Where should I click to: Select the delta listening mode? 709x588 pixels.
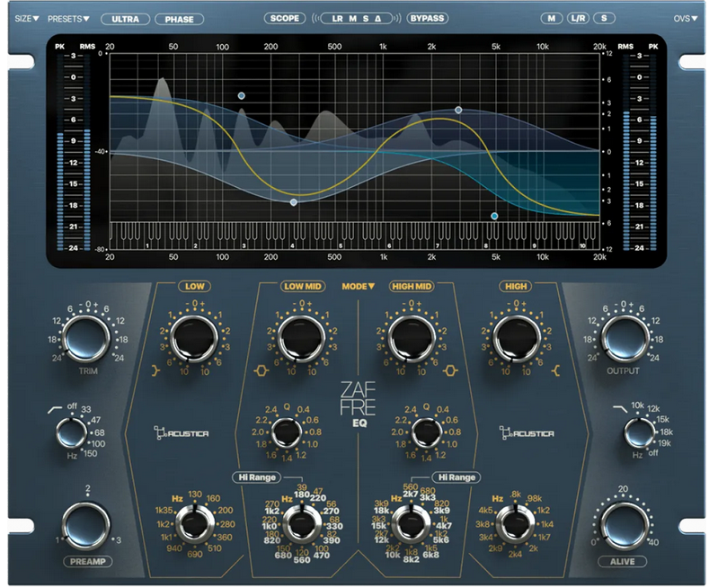(x=377, y=19)
